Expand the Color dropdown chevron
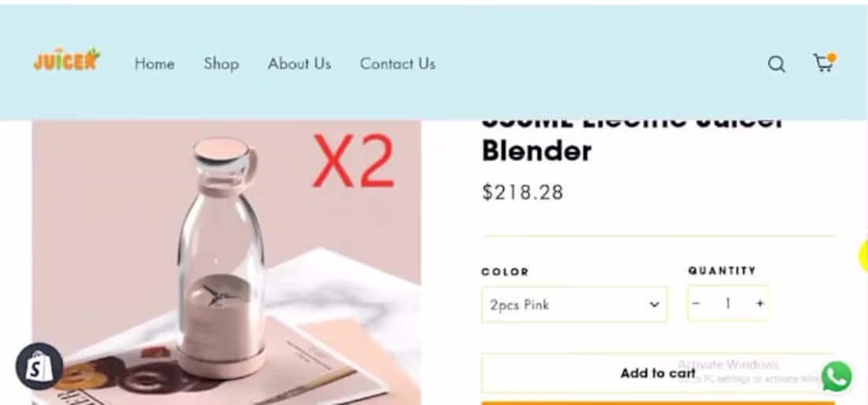868x405 pixels. point(654,304)
